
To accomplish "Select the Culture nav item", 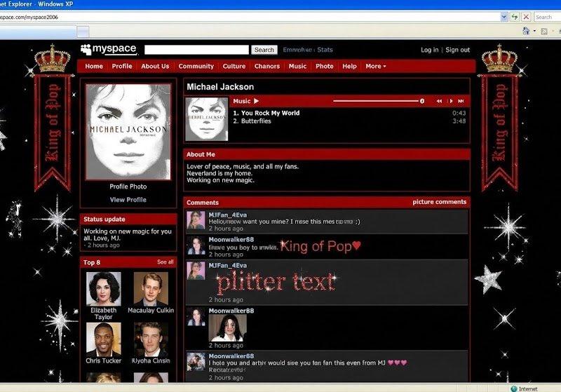I will [x=234, y=66].
